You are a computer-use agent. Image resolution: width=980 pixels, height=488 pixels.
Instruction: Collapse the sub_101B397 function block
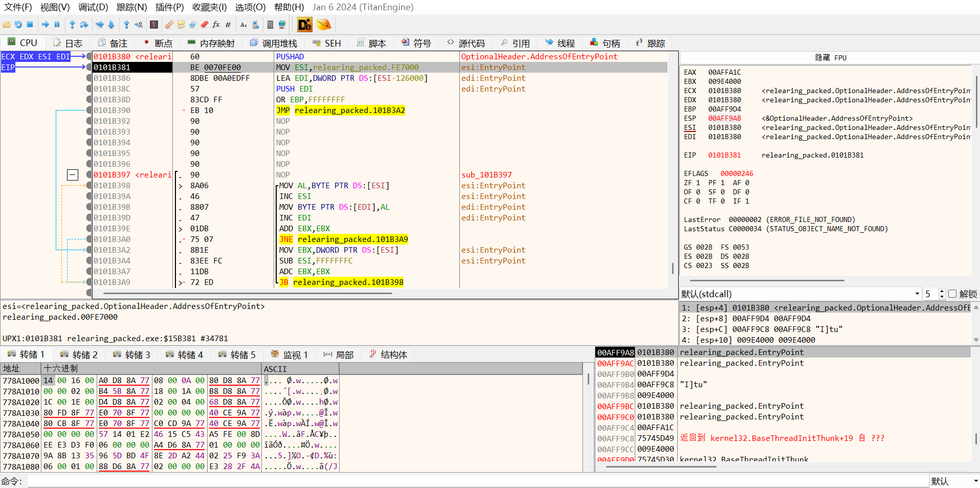73,175
